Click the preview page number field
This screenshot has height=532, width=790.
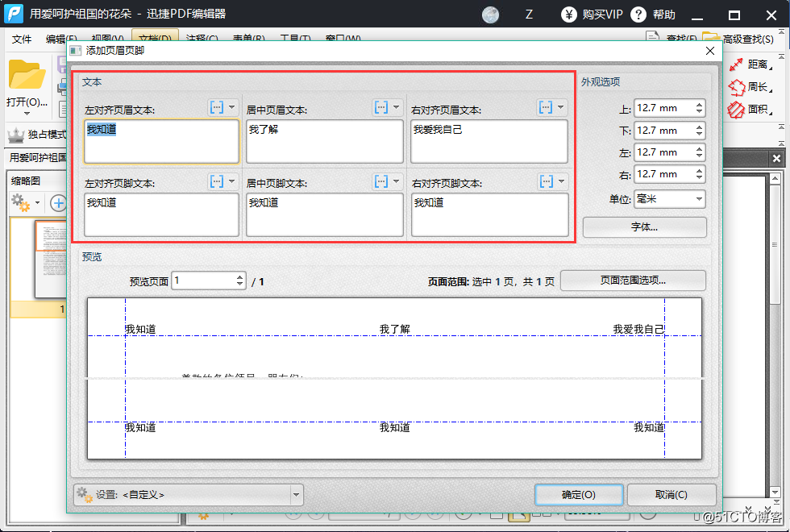click(203, 281)
